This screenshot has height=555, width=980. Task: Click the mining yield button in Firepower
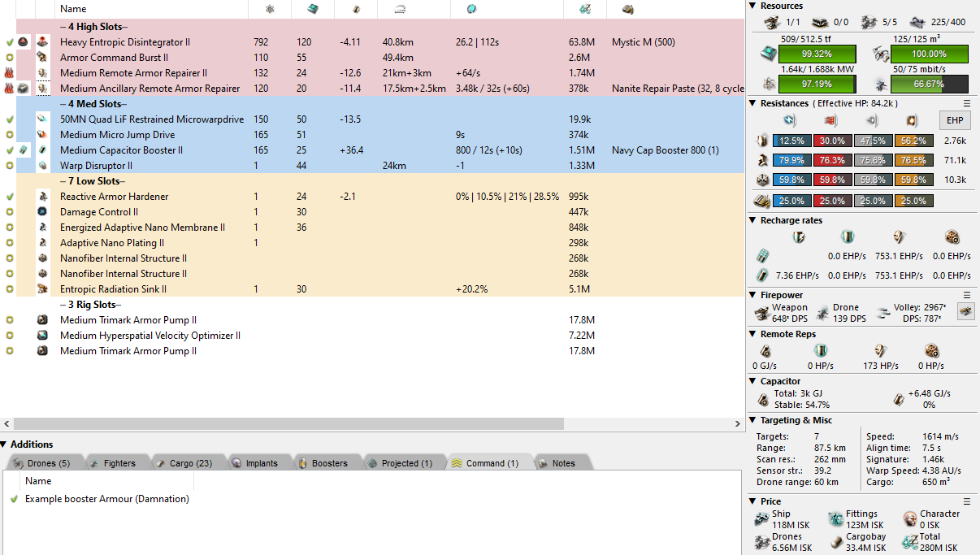965,310
